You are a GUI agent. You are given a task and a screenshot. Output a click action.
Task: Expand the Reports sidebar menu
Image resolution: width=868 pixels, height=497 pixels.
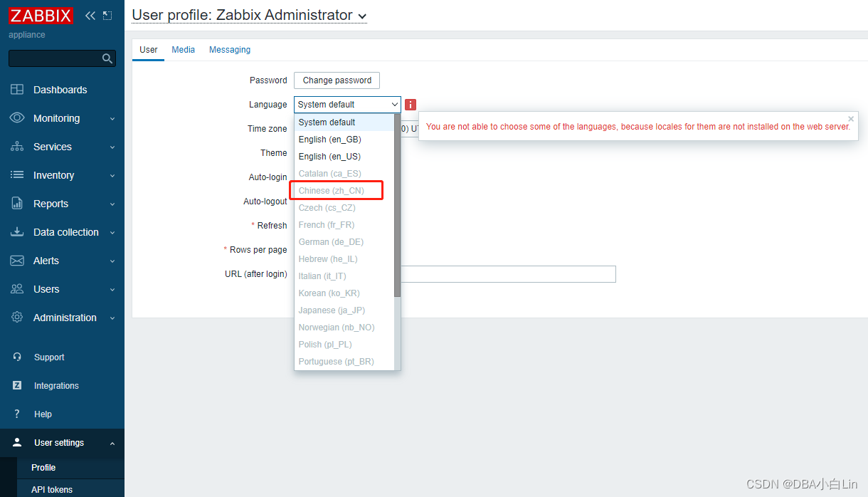click(17, 203)
